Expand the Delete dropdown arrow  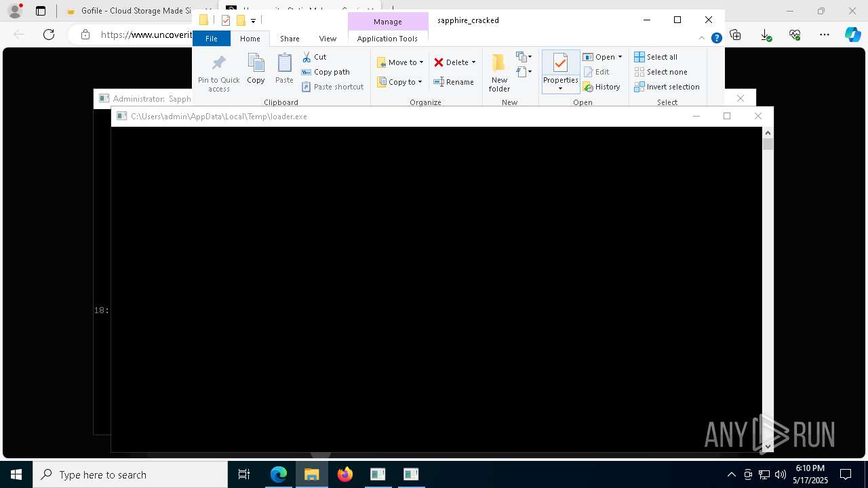tap(473, 62)
